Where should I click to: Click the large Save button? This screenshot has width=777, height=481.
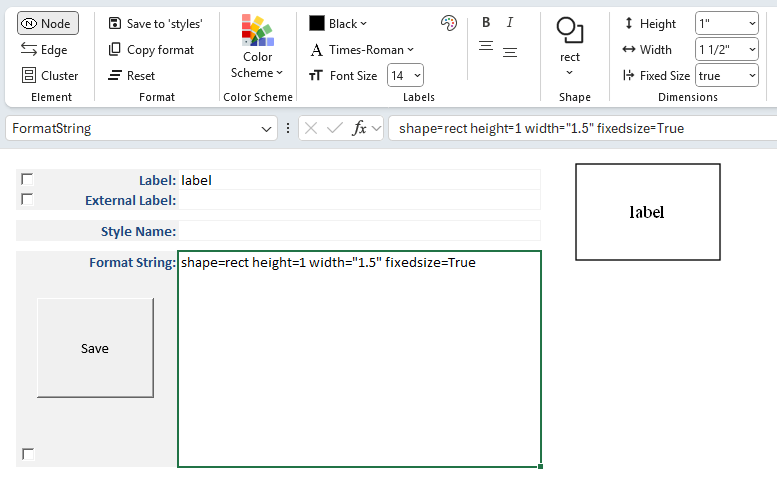click(95, 348)
